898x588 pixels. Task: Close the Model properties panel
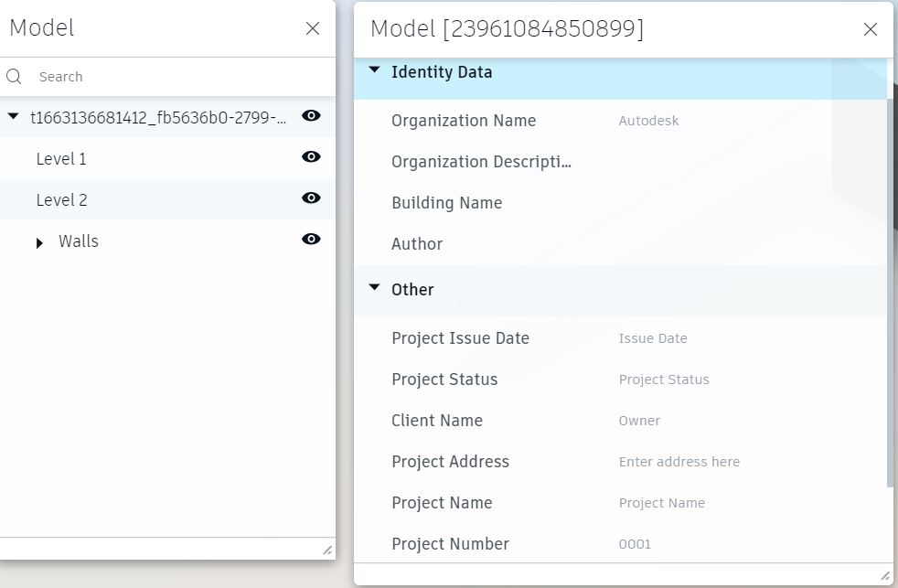(871, 29)
